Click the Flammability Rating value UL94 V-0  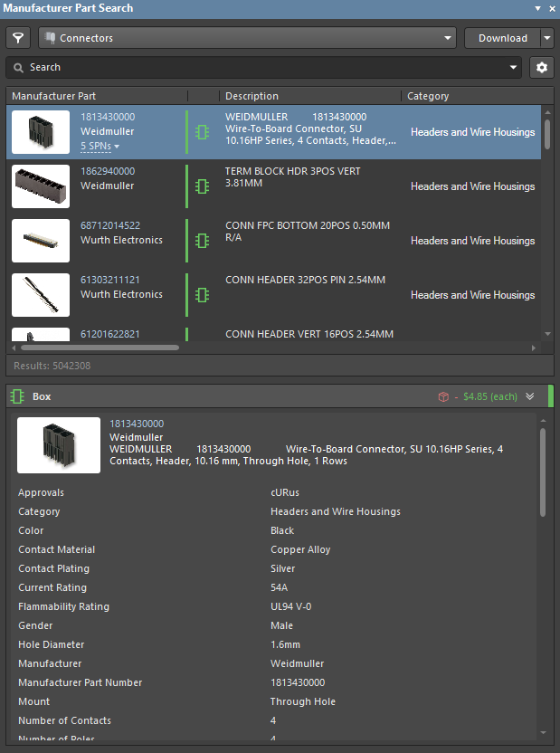point(290,606)
